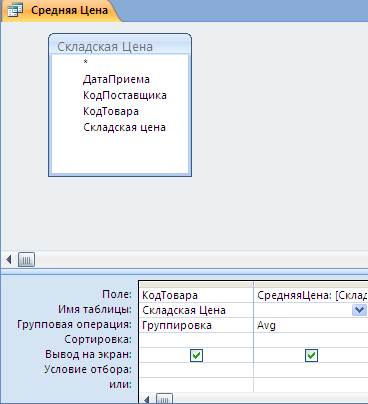The image size is (368, 404).
Task: Click the Условие отбора: row label
Action: (x=88, y=369)
